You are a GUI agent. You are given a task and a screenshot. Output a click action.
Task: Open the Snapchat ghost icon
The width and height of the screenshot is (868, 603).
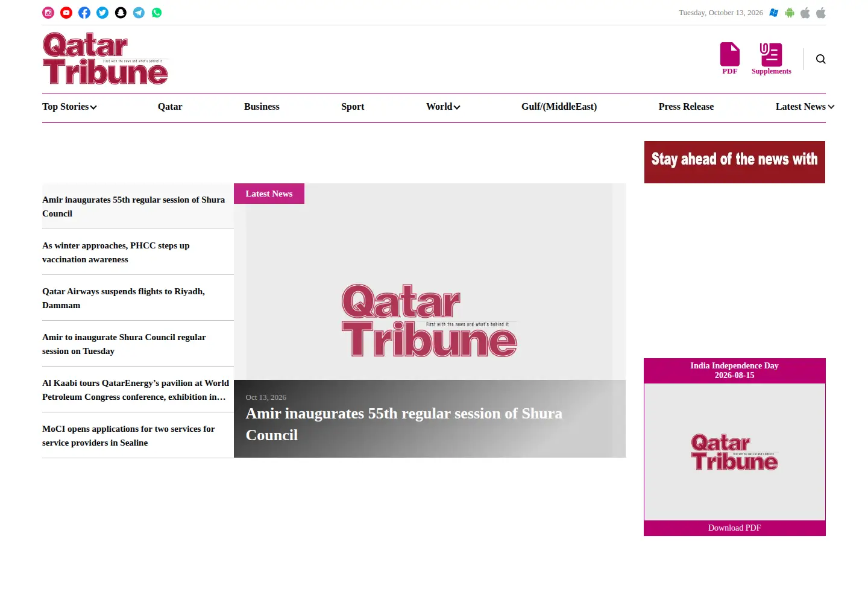pos(121,13)
